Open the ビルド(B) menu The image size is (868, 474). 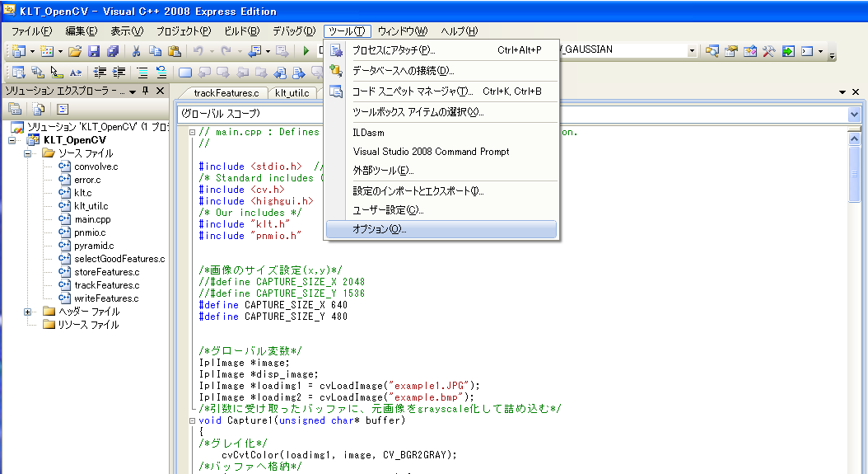coord(242,31)
